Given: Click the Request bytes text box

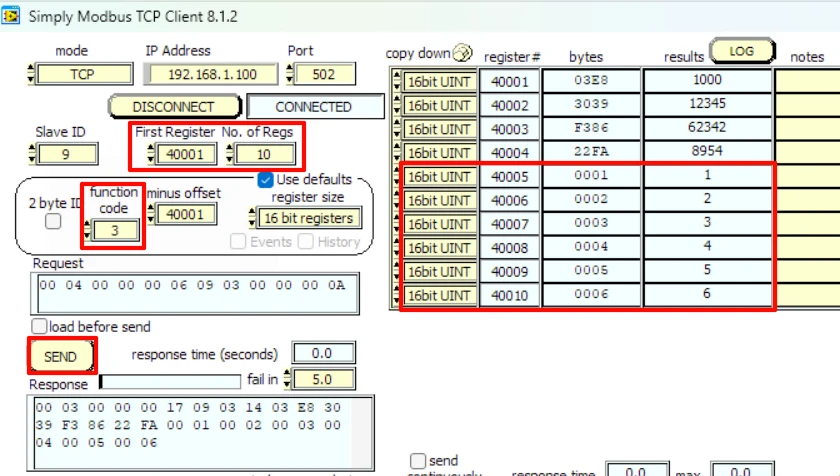Looking at the screenshot, I should (195, 293).
